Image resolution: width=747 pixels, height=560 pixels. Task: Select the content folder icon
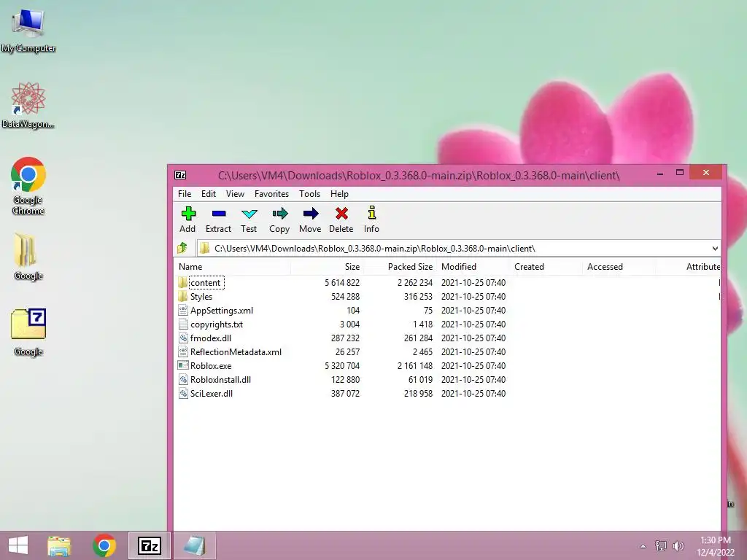pyautogui.click(x=182, y=282)
